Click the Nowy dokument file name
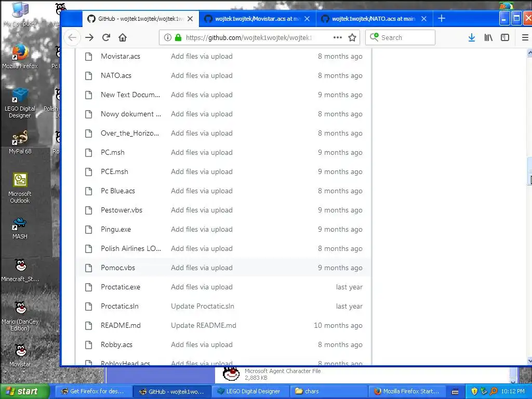532x399 pixels. 130,114
